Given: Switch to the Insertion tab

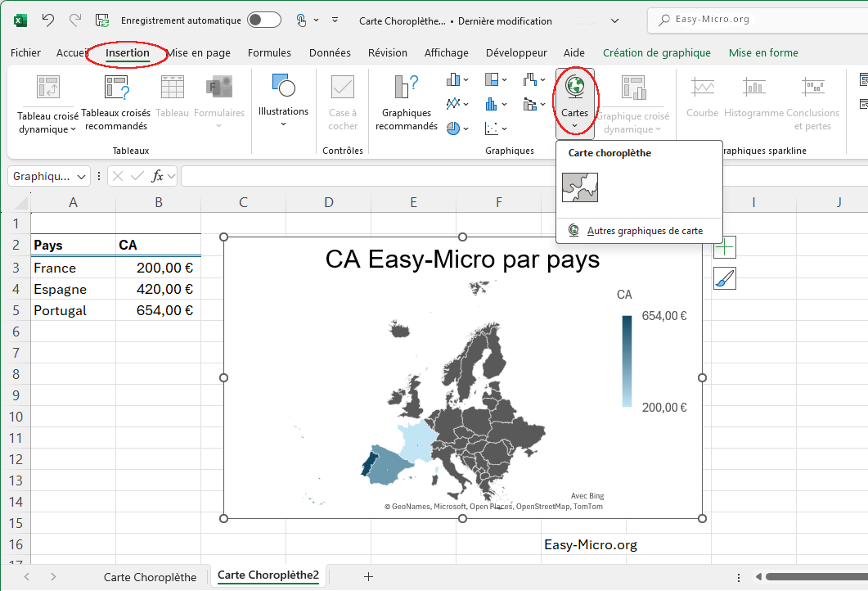Looking at the screenshot, I should click(128, 52).
